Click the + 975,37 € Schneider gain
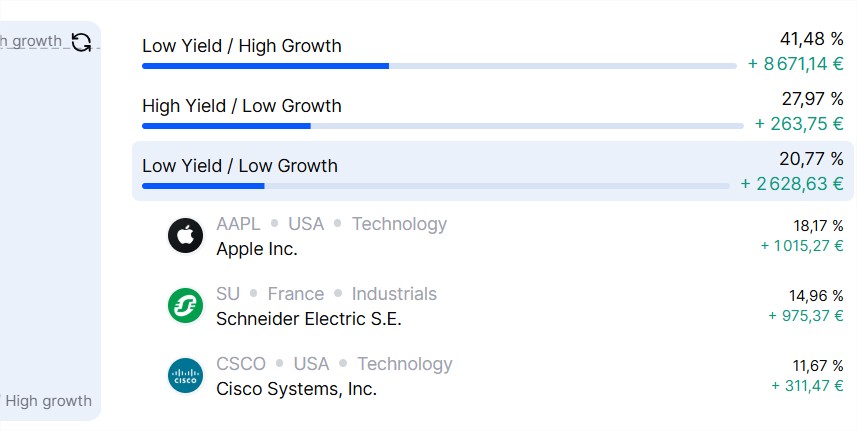Image resolution: width=857 pixels, height=431 pixels. [x=806, y=316]
